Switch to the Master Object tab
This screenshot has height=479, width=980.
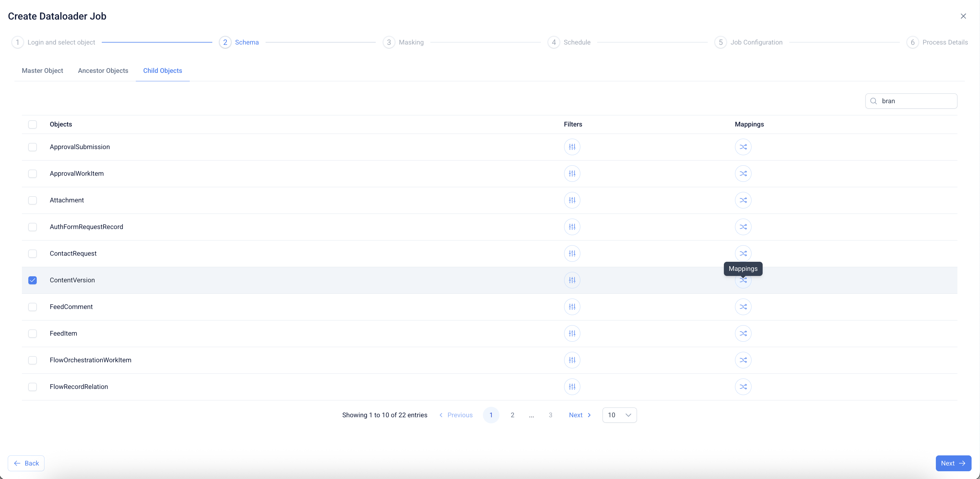pos(42,71)
